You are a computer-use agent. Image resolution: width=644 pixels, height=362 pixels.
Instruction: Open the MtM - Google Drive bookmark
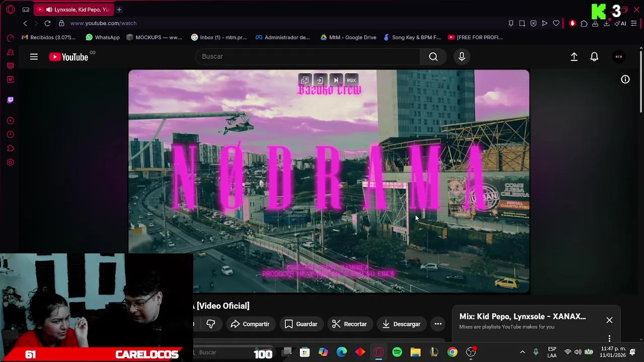[x=348, y=37]
